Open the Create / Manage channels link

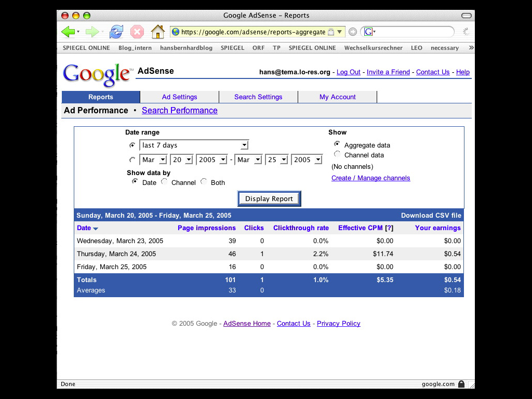point(370,178)
